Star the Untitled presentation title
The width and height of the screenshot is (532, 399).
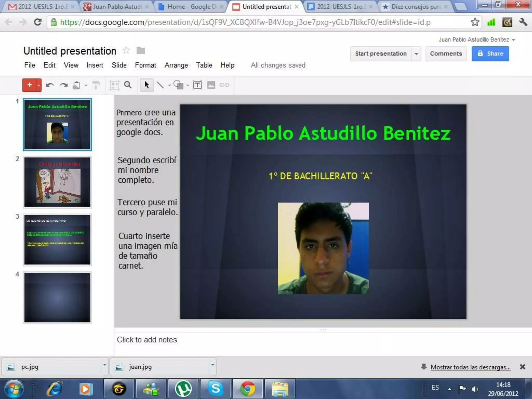click(x=126, y=50)
